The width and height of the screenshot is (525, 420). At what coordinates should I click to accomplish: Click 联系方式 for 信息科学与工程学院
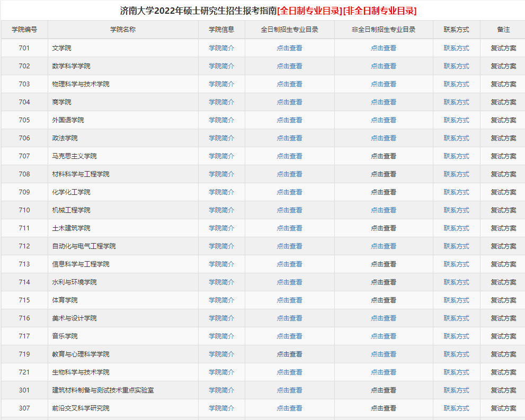pos(456,264)
